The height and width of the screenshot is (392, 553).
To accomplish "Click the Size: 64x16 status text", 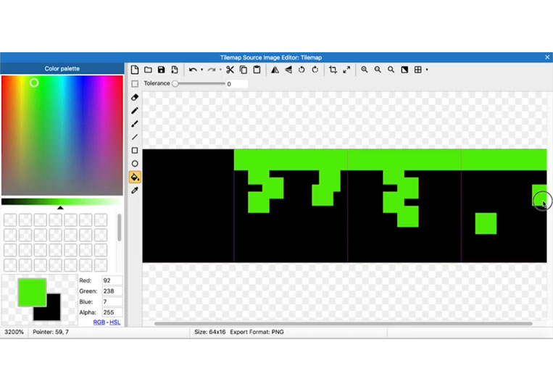I will [x=210, y=332].
